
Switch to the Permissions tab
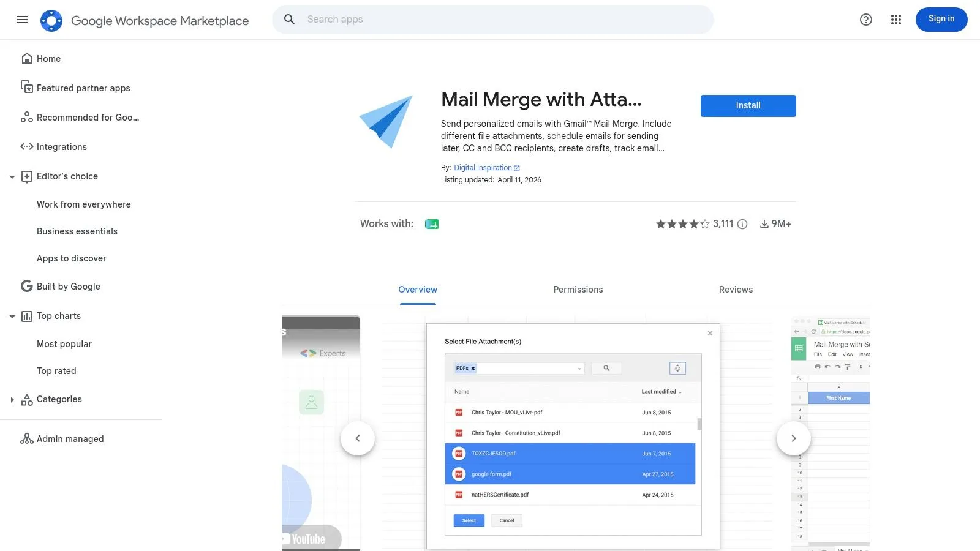pos(578,290)
